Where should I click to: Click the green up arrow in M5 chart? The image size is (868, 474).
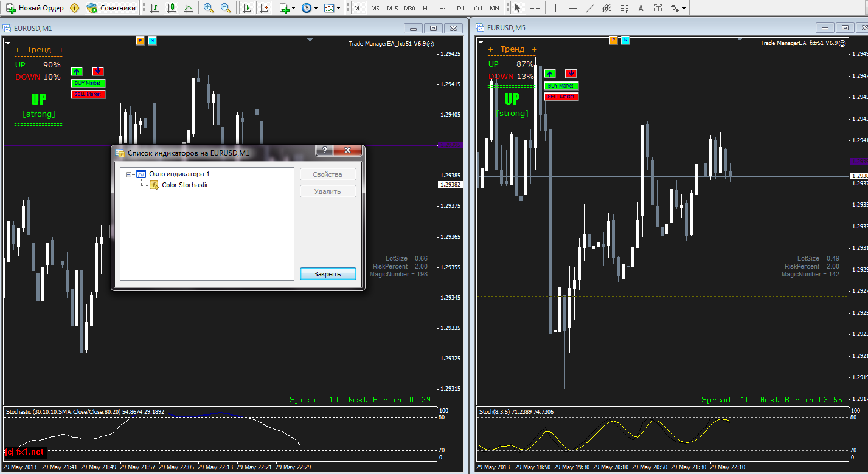[549, 74]
